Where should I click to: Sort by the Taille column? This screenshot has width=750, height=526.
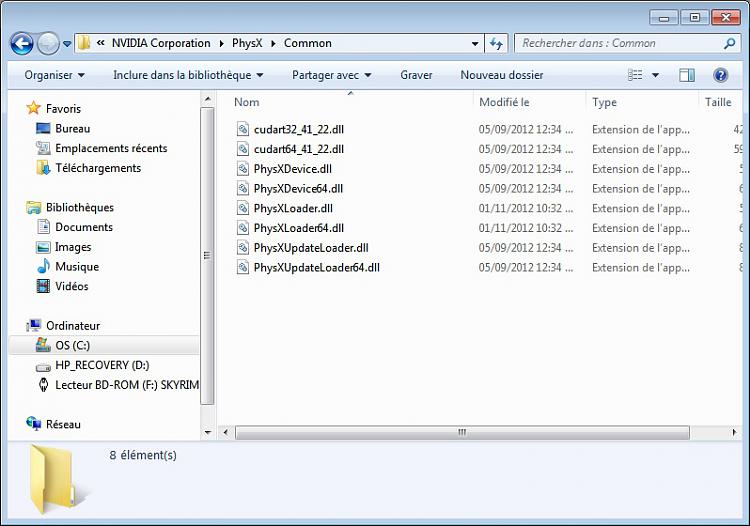coord(721,102)
